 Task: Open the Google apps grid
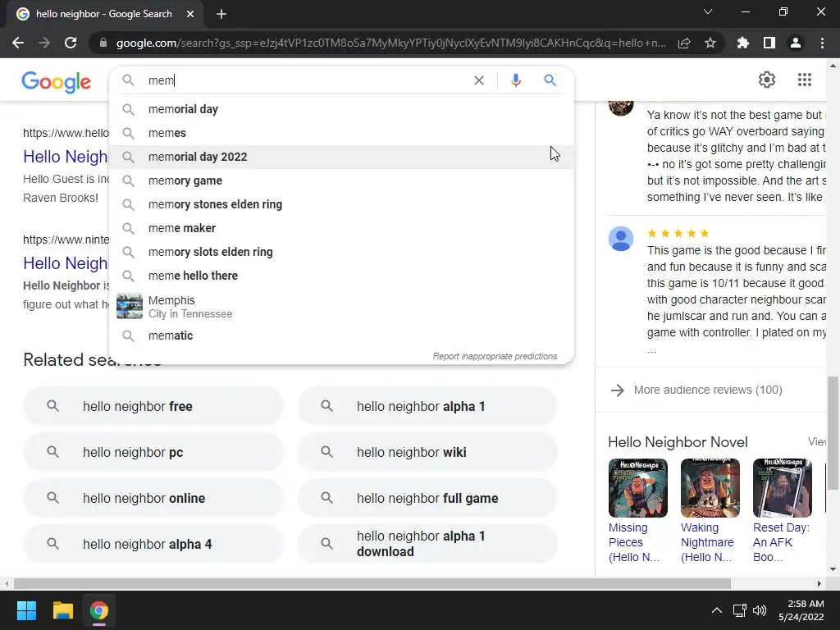point(804,80)
